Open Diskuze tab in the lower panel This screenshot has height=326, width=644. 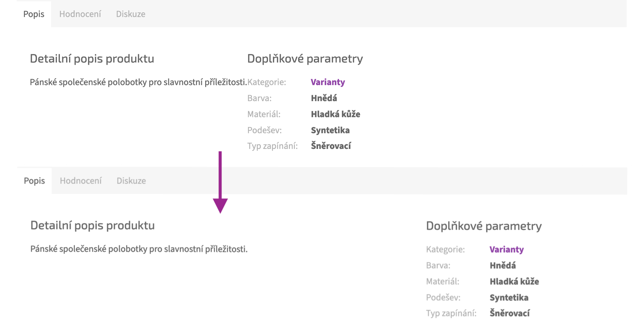[x=131, y=181]
